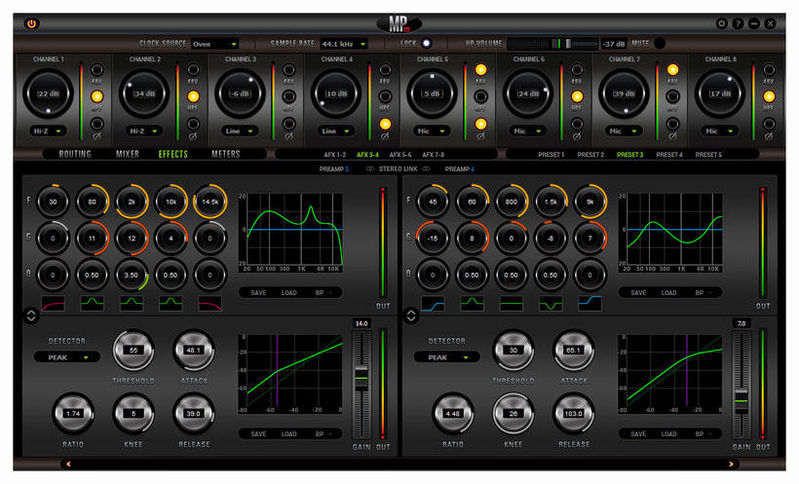Open Channel 1 Hi-Z input type dropdown

click(x=48, y=131)
